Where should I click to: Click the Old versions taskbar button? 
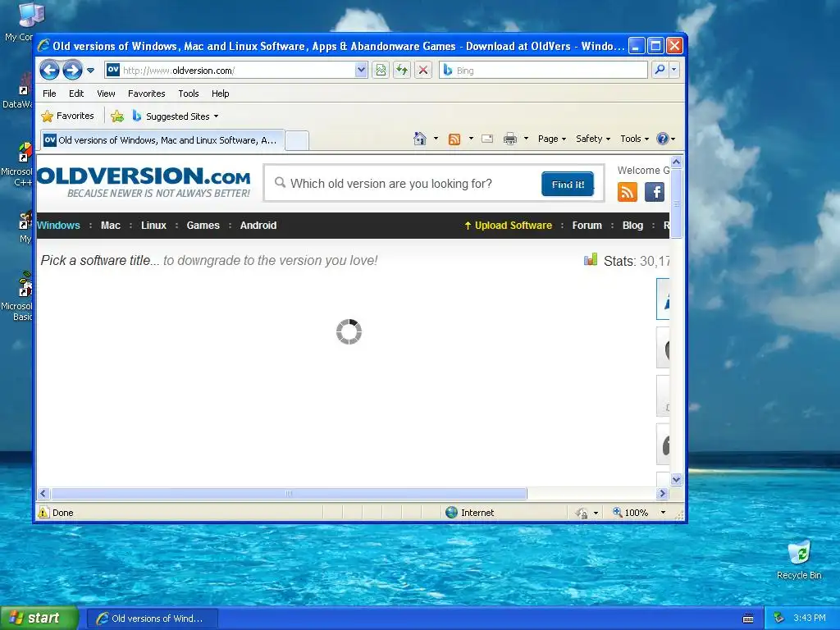(152, 619)
